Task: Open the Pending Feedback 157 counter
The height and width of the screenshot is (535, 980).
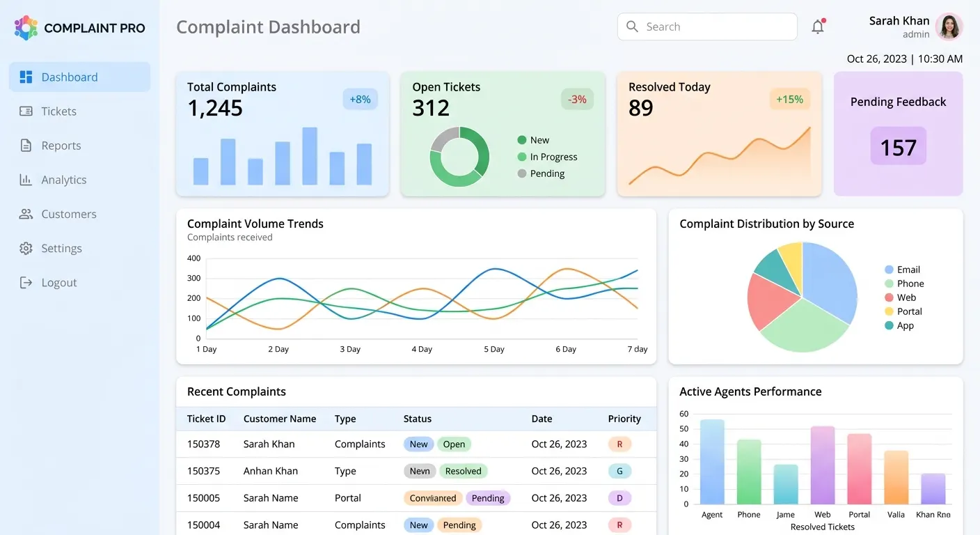Action: tap(898, 146)
